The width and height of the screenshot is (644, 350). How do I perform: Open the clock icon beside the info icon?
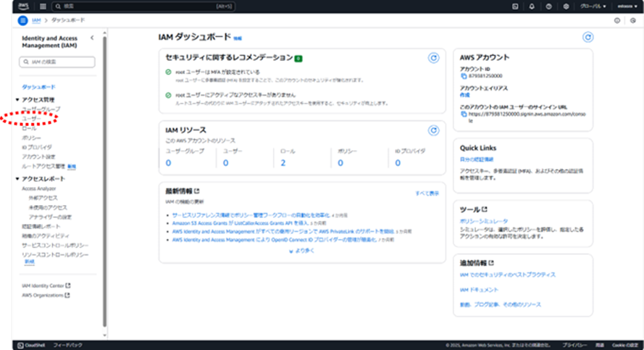point(633,20)
